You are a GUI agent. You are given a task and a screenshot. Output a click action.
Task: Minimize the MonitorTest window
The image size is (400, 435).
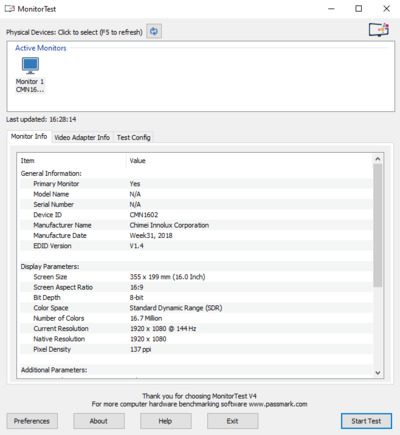(331, 9)
